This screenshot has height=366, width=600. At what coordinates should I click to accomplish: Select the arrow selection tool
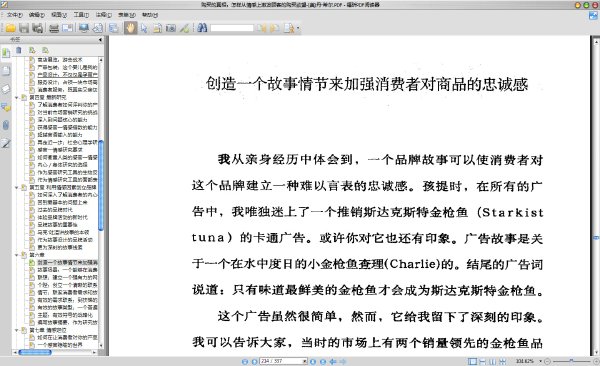pos(144,28)
